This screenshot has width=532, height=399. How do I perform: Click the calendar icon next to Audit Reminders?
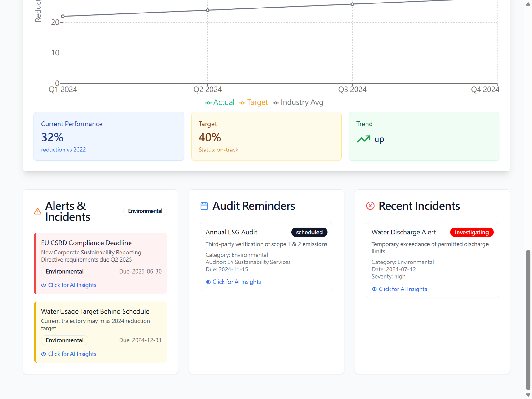pos(204,206)
